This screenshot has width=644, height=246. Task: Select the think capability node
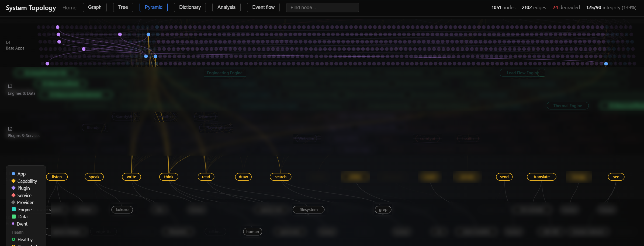point(169,177)
